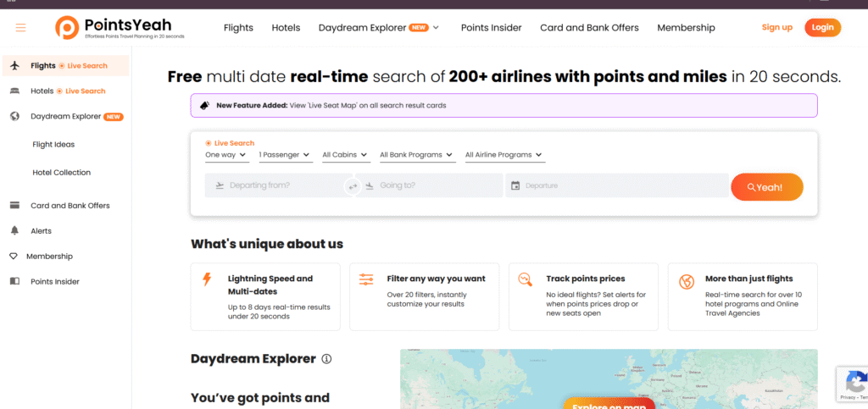The width and height of the screenshot is (868, 409).
Task: Click the Filter any way you want card
Action: (x=425, y=297)
